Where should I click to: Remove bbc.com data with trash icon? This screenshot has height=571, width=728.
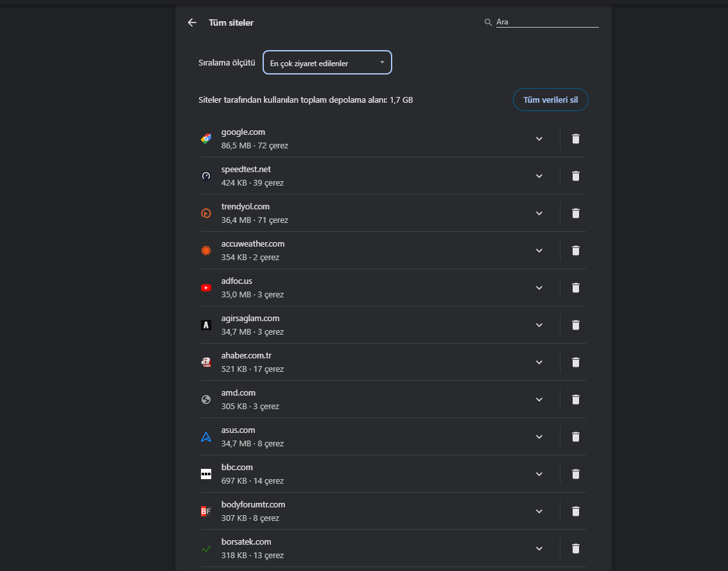[575, 474]
